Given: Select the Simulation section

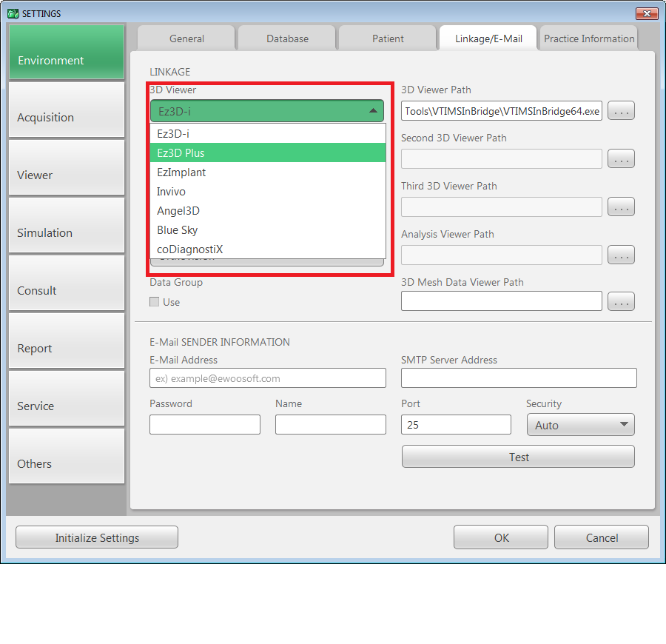Looking at the screenshot, I should [67, 225].
